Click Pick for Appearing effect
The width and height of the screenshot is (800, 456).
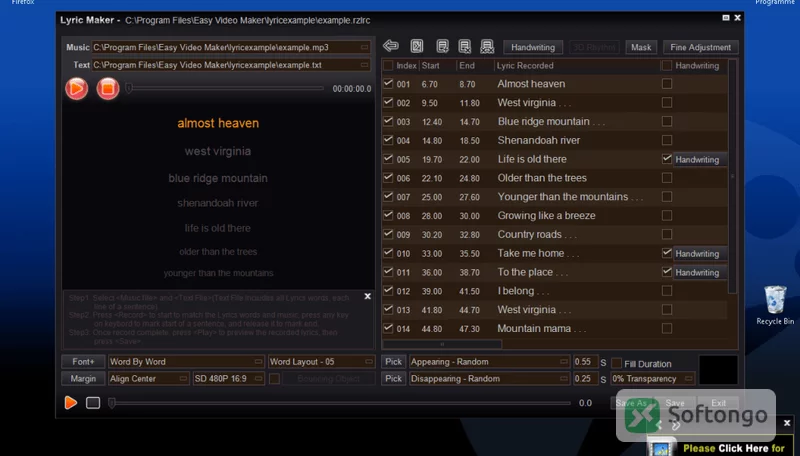click(x=393, y=362)
